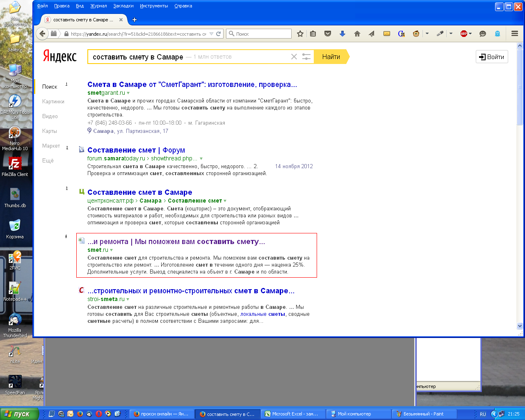This screenshot has height=420, width=525.
Task: Open FileZilla Client desktop icon
Action: coord(15,166)
